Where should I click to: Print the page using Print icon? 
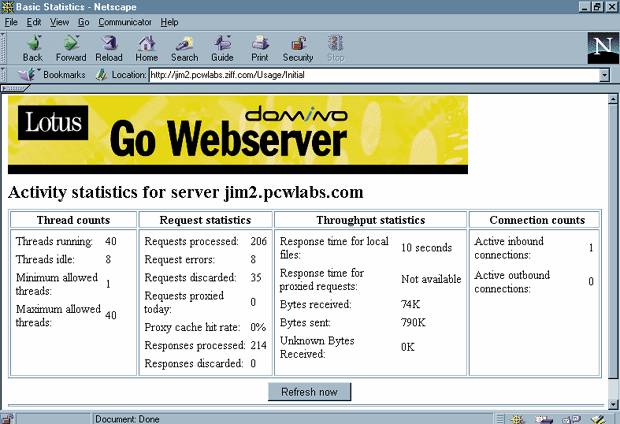[x=260, y=48]
